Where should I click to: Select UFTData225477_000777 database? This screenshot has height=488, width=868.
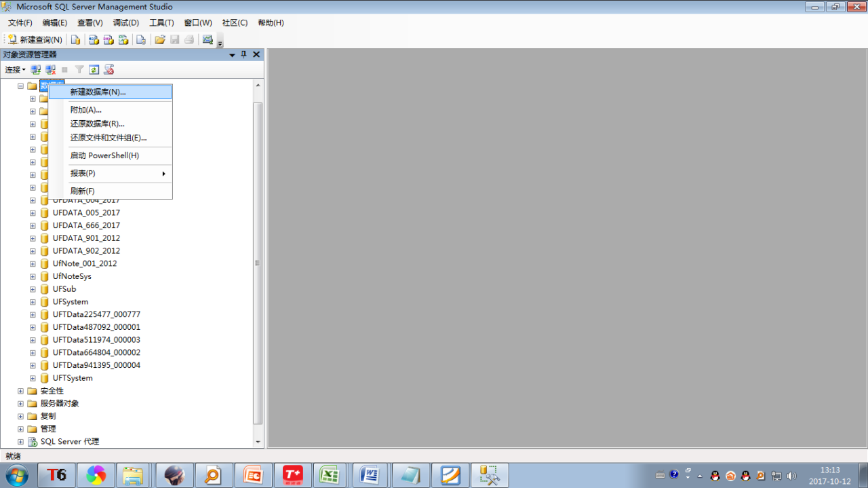click(96, 315)
